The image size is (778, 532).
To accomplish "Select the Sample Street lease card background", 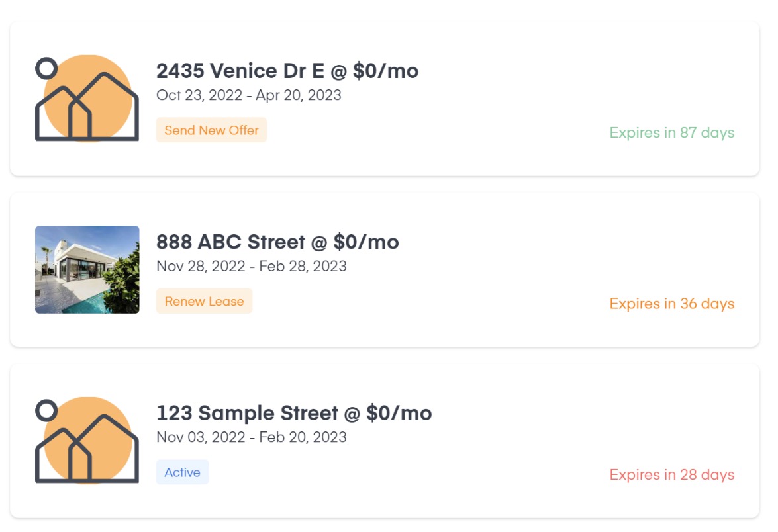I will coord(385,441).
